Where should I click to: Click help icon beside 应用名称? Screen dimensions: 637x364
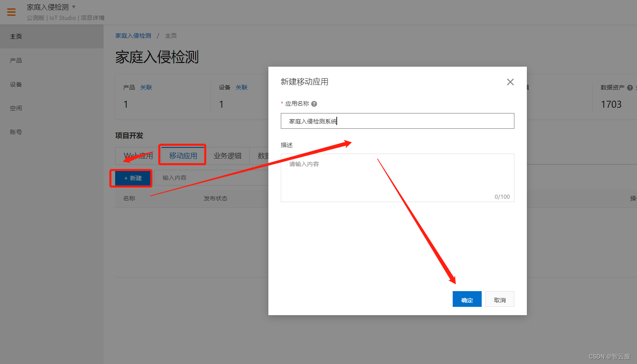tap(314, 104)
